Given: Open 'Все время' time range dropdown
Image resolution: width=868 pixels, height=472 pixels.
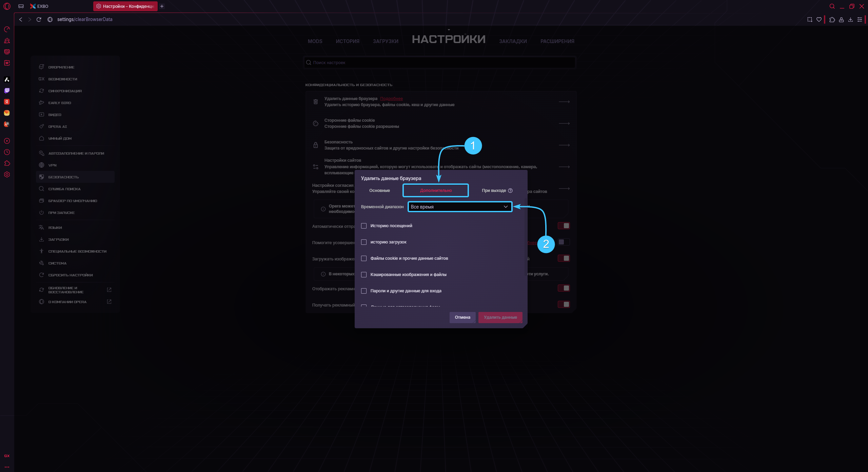Looking at the screenshot, I should [x=459, y=207].
